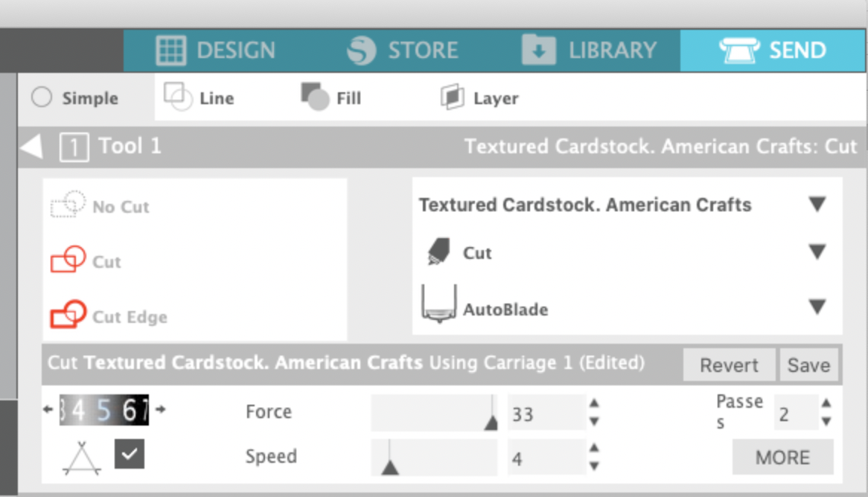The image size is (868, 497).
Task: Open the Design tab grid icon
Action: click(x=170, y=50)
